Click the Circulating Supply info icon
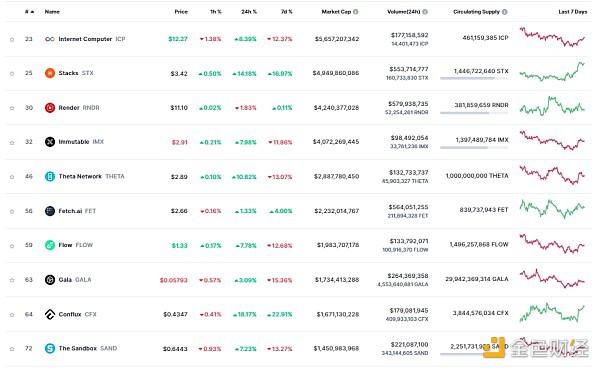600x369 pixels. (x=505, y=12)
